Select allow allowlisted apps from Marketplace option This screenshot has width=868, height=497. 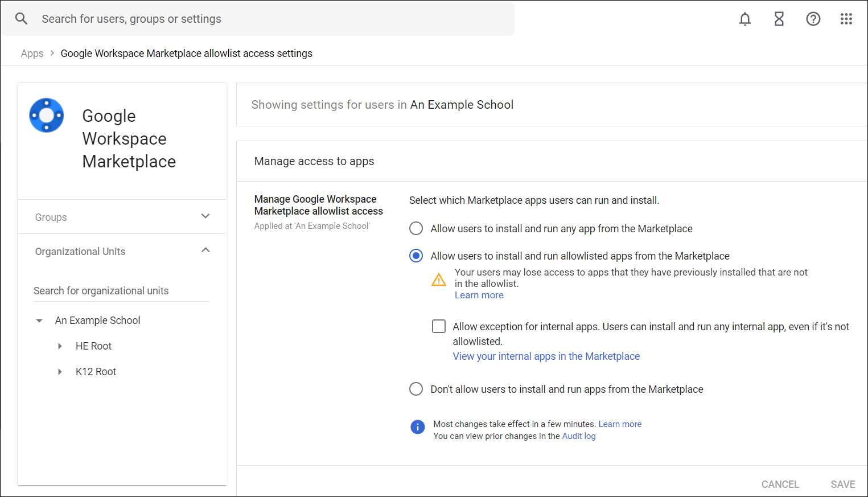(416, 256)
